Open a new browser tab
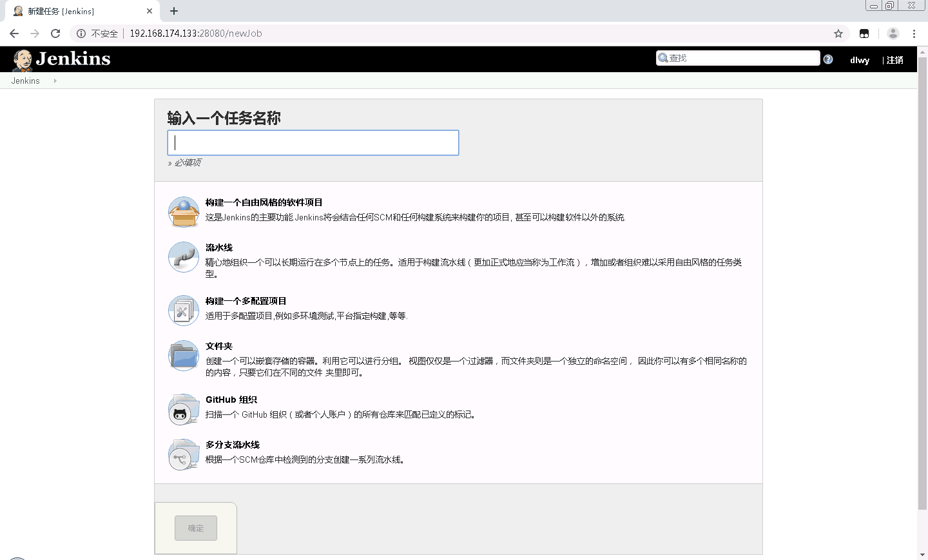Viewport: 928px width, 560px height. (174, 11)
